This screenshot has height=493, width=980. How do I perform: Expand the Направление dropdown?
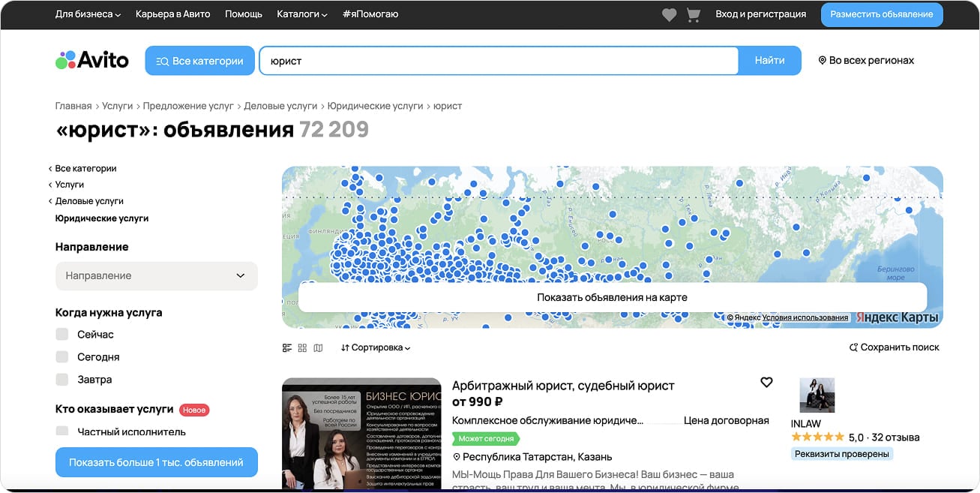point(156,276)
